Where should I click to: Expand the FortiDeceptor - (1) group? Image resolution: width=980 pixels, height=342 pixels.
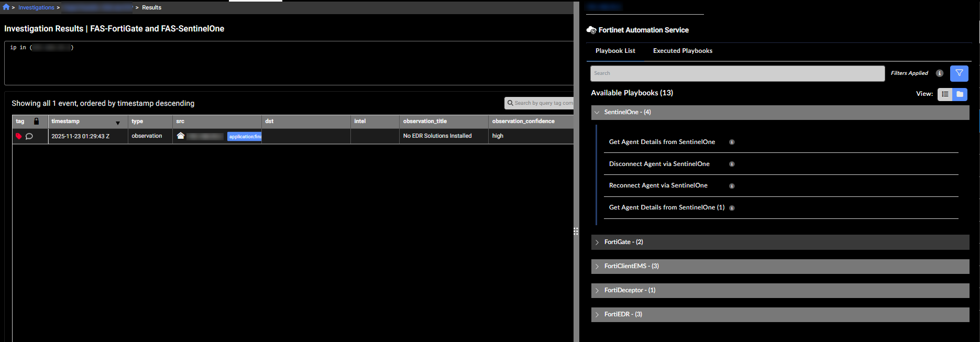tap(780, 290)
